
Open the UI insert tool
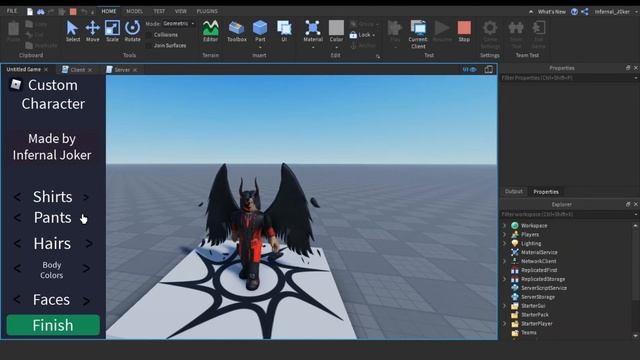[x=284, y=31]
